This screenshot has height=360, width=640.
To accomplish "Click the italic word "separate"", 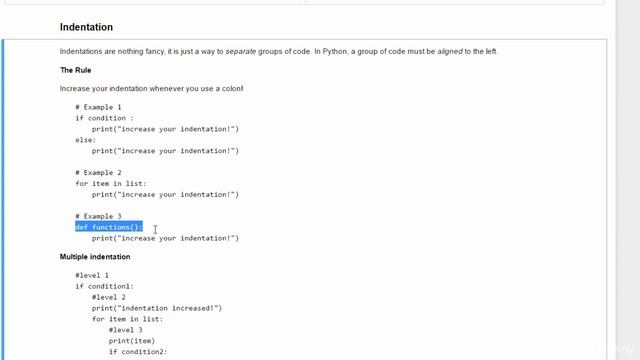I will (241, 51).
